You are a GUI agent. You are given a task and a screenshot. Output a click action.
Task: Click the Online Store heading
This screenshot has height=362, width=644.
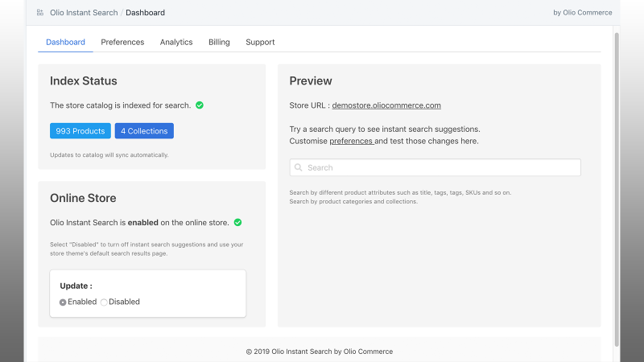click(x=83, y=198)
